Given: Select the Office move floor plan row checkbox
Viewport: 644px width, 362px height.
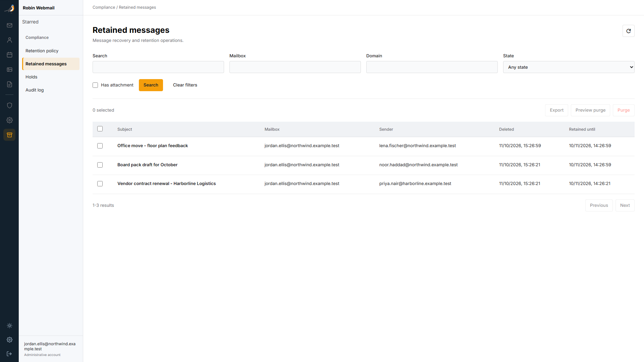Looking at the screenshot, I should point(100,146).
